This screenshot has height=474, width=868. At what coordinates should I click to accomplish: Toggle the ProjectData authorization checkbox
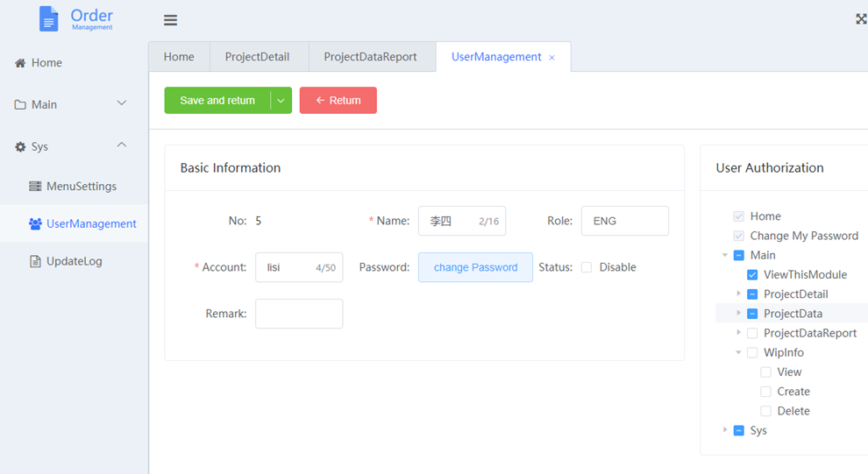tap(752, 314)
